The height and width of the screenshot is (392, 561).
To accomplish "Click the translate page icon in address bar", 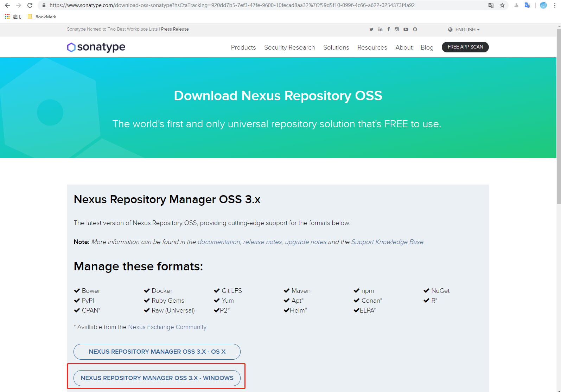I will pyautogui.click(x=491, y=5).
